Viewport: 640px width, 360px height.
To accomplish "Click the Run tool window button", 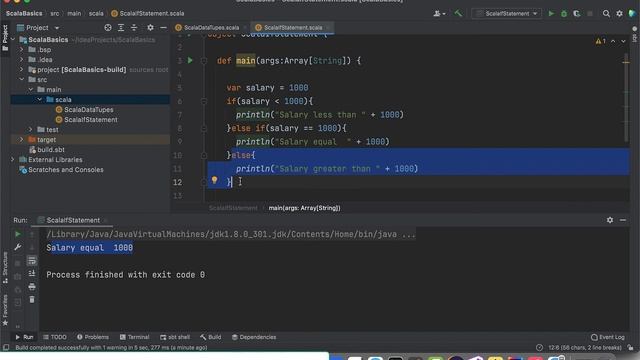I will 24,337.
